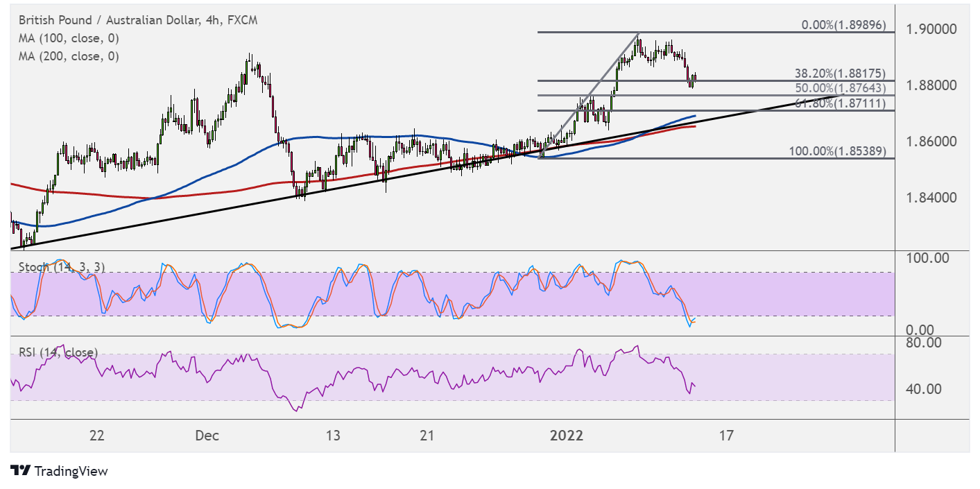The width and height of the screenshot is (980, 489).
Task: Click the 22 date axis label
Action: pyautogui.click(x=97, y=436)
